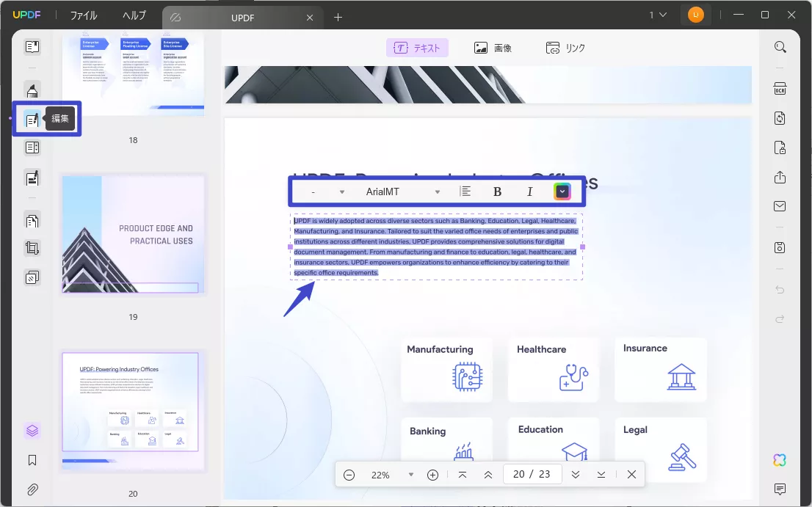This screenshot has height=507, width=812.
Task: Select the Crop Pages tool
Action: [x=32, y=248]
